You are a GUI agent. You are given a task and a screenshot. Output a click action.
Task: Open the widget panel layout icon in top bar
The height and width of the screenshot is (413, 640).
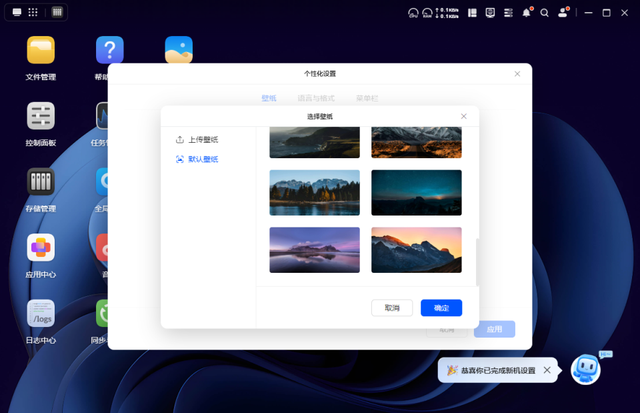pos(472,13)
